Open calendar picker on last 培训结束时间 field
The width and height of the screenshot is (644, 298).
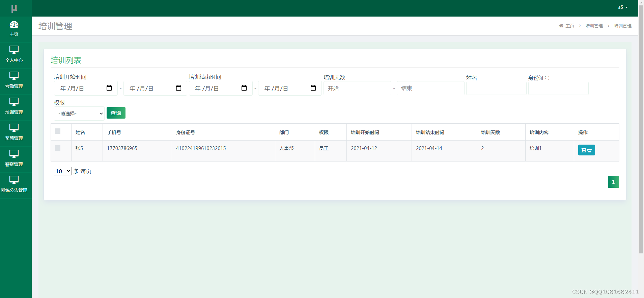pos(313,88)
